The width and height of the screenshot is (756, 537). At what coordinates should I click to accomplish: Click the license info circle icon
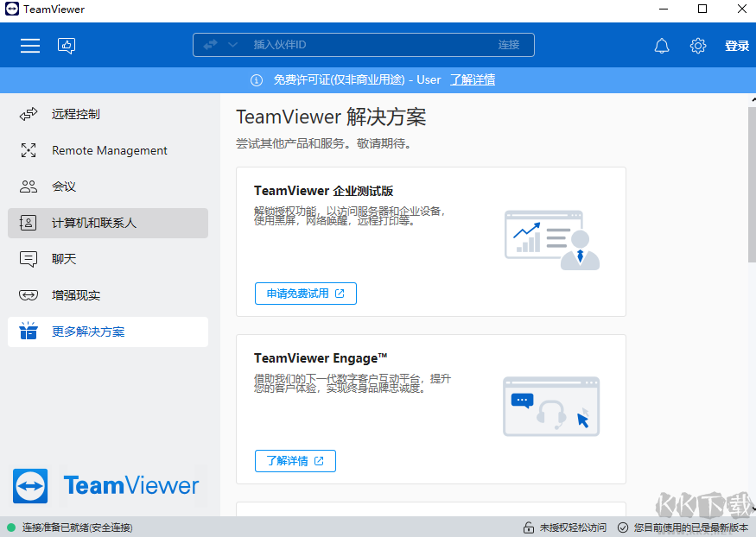coord(257,80)
